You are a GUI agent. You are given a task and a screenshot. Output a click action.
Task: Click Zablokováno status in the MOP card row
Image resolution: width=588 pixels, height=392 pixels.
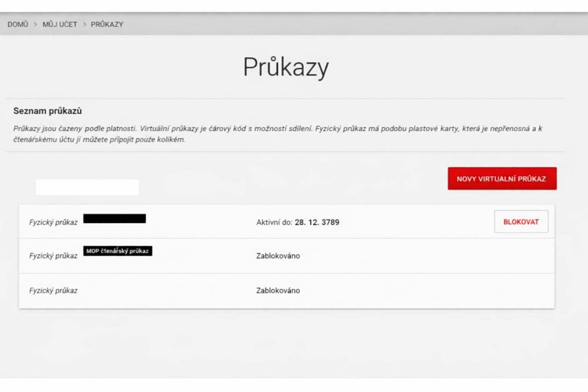click(x=278, y=256)
